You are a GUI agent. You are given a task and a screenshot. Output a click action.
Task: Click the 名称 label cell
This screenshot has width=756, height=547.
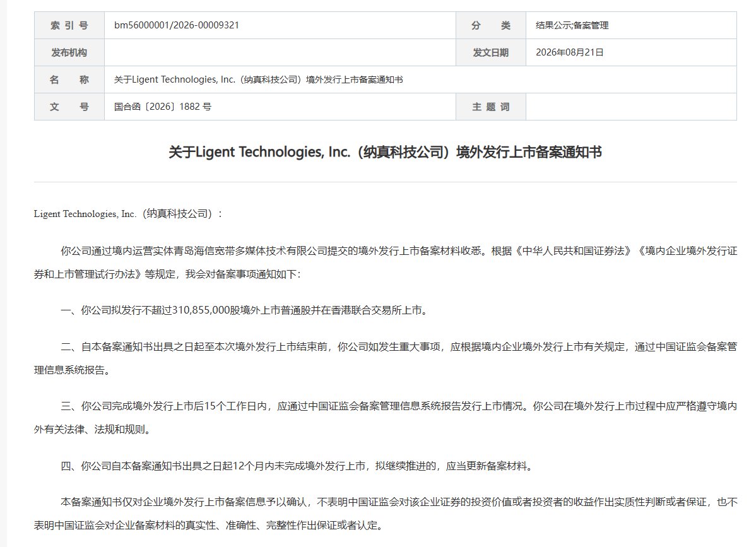click(69, 79)
